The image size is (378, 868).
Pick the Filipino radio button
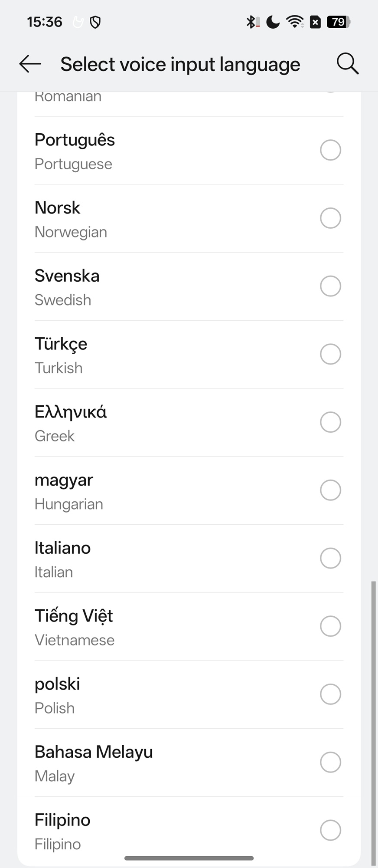coord(330,830)
